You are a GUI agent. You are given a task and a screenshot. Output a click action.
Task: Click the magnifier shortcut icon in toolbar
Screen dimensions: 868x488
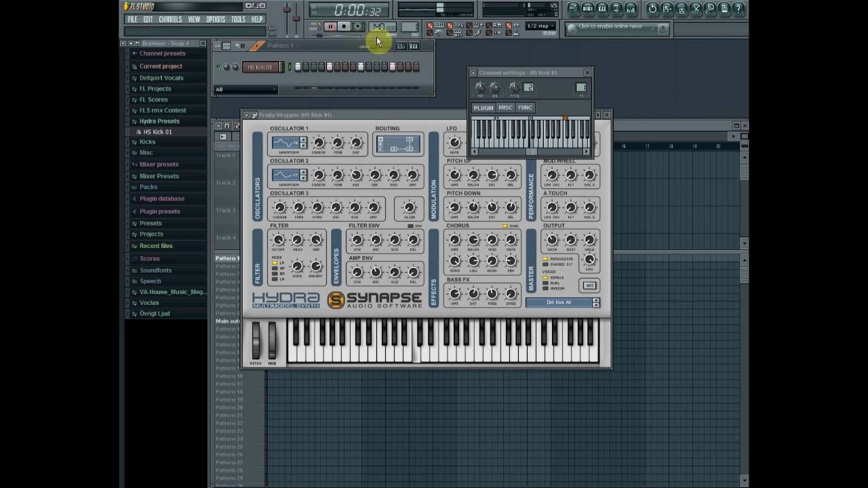coord(710,9)
